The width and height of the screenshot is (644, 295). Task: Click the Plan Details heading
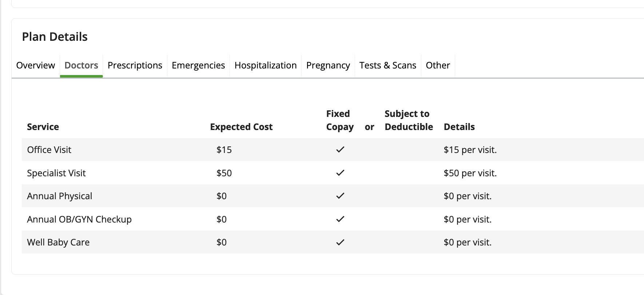pyautogui.click(x=55, y=37)
